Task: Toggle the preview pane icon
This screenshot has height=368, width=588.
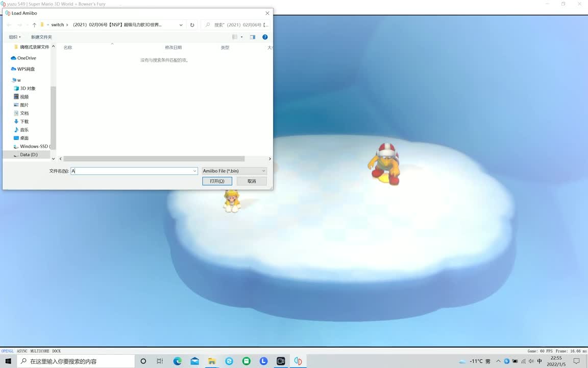Action: coord(252,37)
